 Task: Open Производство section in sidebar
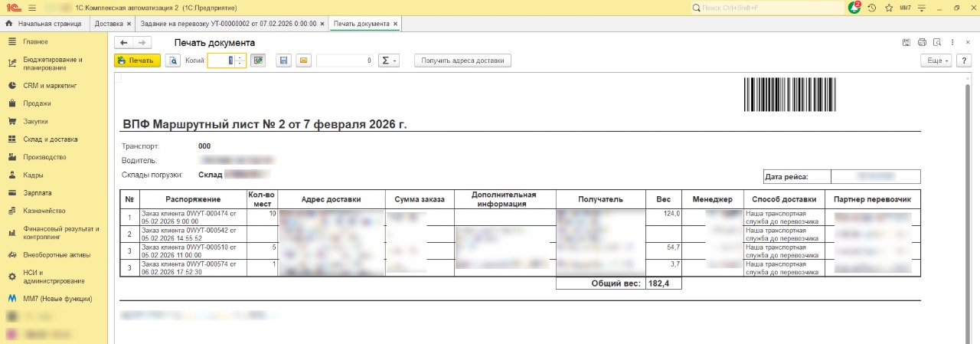point(54,157)
